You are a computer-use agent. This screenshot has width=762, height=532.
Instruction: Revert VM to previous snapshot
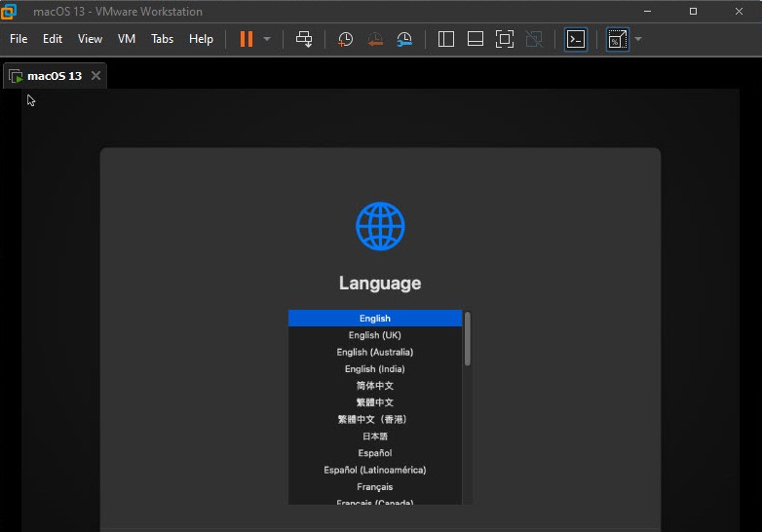375,39
